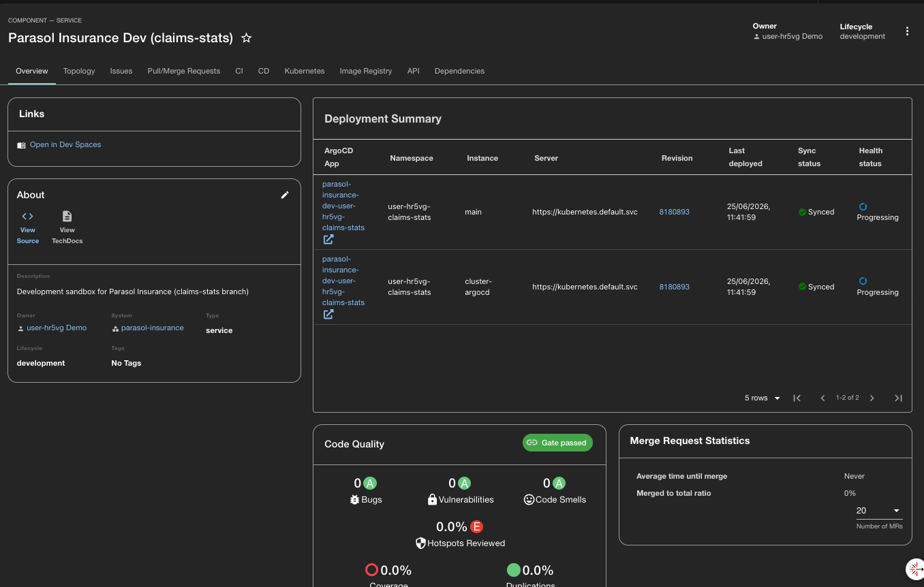Click Progressing spinner icon in cluster-argocd row
This screenshot has height=587, width=924.
(x=863, y=281)
